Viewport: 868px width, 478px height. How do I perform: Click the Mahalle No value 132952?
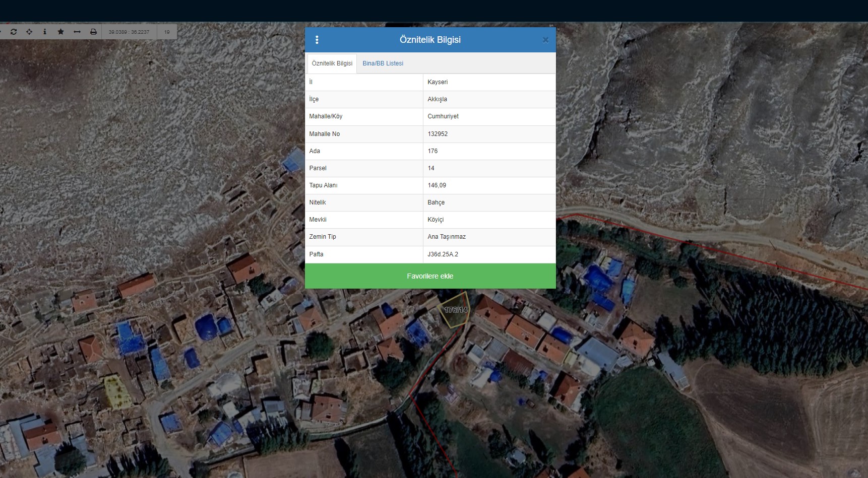pos(438,134)
